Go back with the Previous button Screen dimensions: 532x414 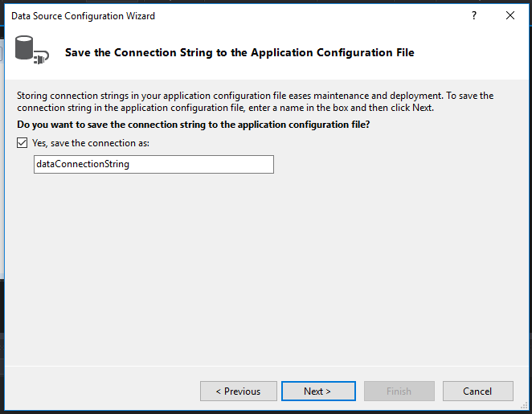click(x=238, y=391)
